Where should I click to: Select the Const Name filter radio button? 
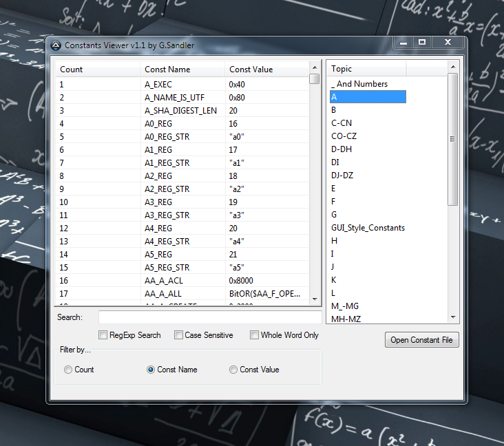pos(151,370)
